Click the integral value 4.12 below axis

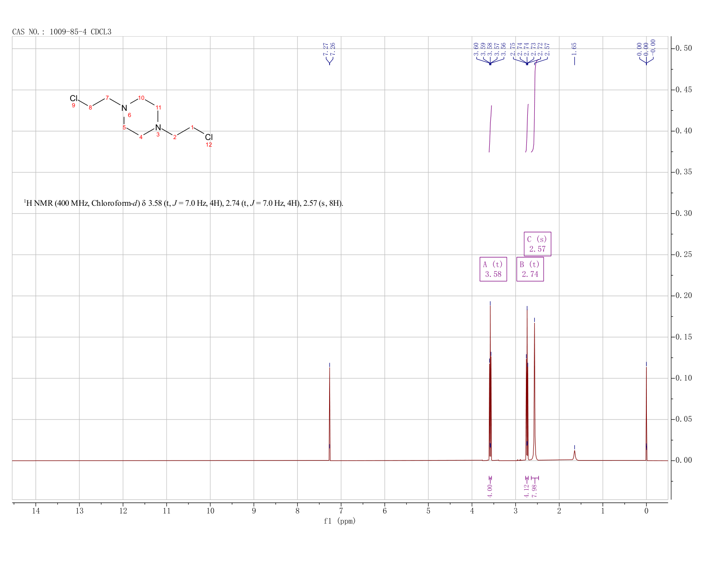[x=527, y=491]
